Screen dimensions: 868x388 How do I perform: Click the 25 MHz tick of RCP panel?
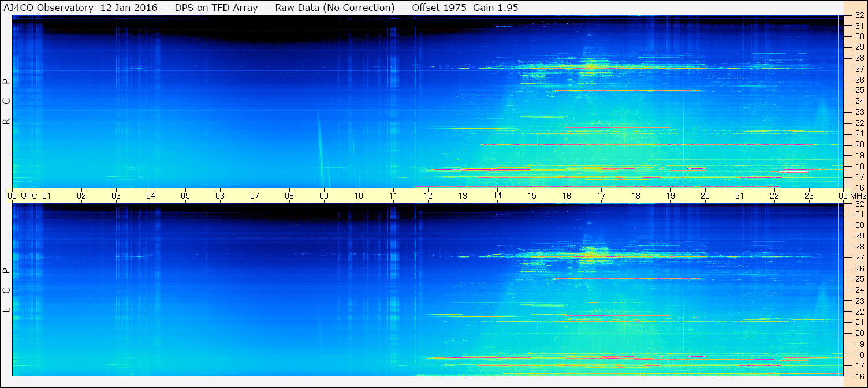(x=859, y=90)
